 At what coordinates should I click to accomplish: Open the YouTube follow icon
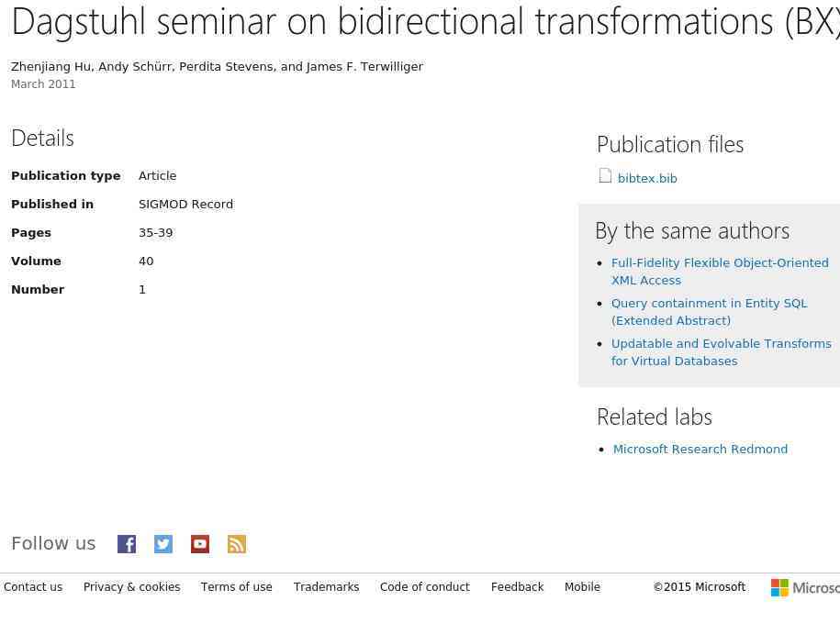click(200, 544)
